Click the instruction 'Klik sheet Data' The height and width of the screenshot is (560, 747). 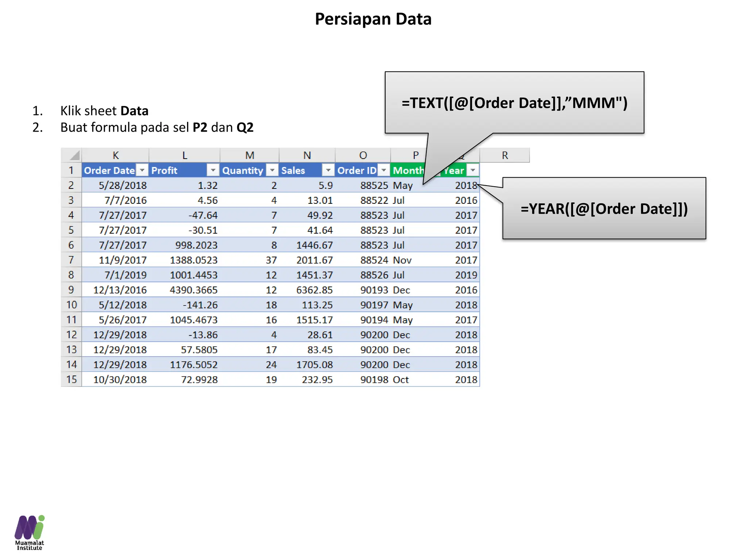pyautogui.click(x=104, y=110)
